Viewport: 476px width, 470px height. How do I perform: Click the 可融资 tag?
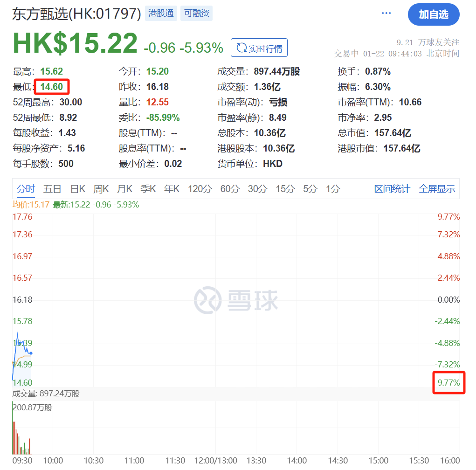tap(196, 14)
